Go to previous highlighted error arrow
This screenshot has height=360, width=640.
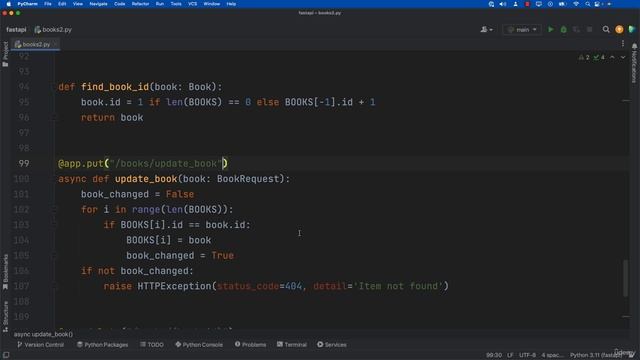612,57
